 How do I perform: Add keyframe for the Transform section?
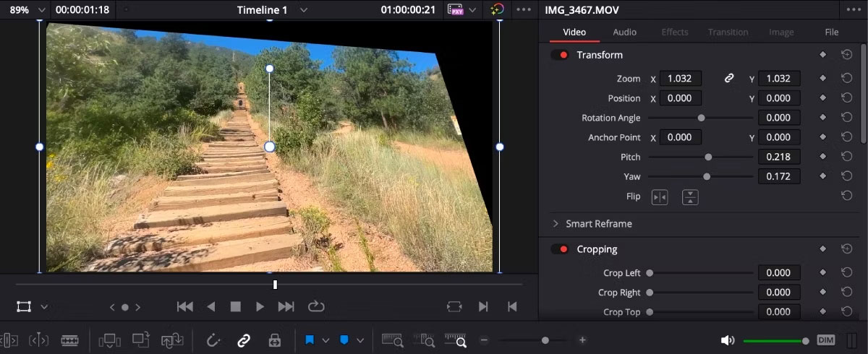point(822,55)
